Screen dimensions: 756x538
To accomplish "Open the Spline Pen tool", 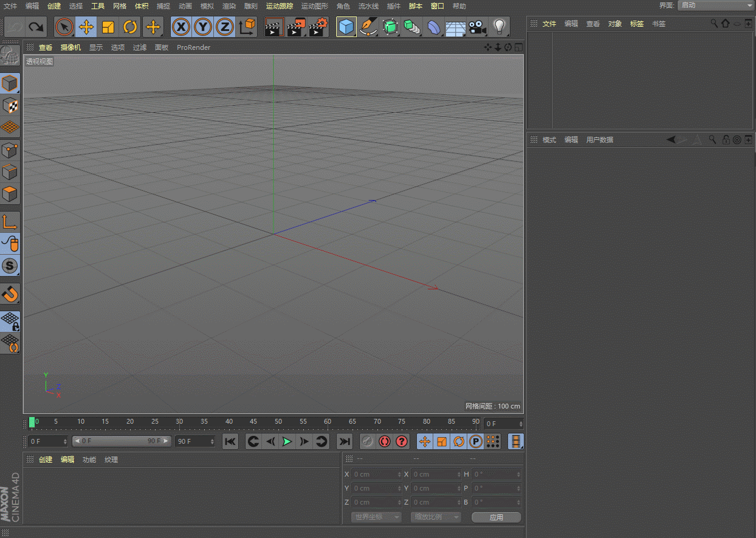I will (x=368, y=27).
